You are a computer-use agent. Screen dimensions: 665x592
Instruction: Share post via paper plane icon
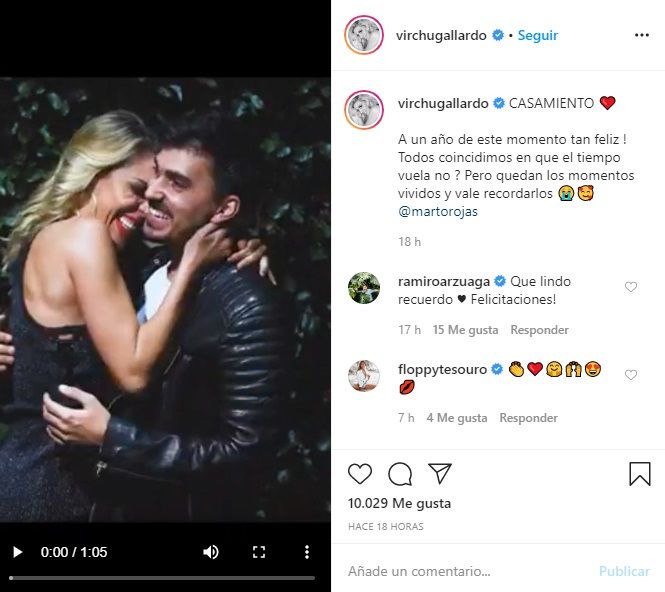pos(440,474)
